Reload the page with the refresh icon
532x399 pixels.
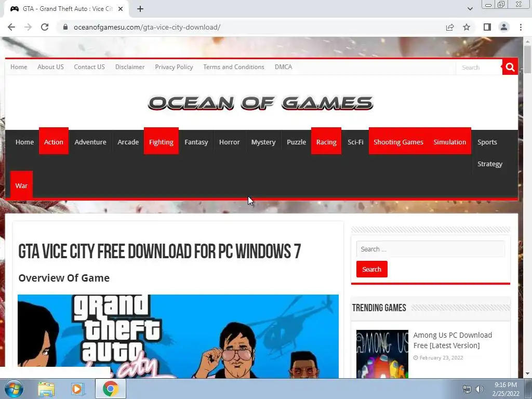[45, 27]
